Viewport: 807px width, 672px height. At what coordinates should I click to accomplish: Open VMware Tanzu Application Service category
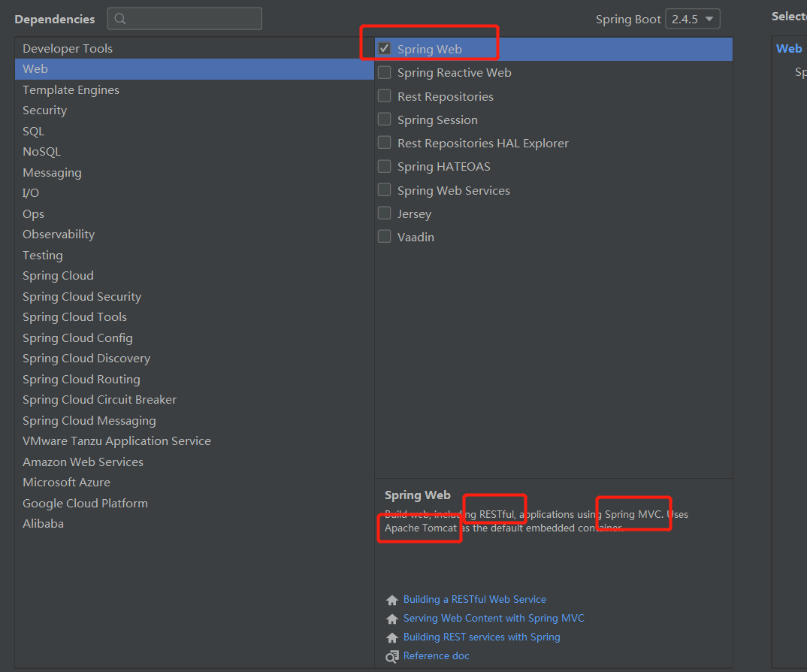coord(195,441)
